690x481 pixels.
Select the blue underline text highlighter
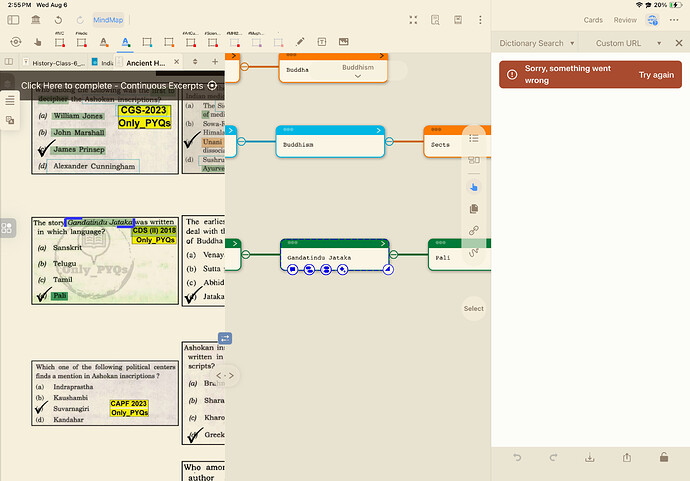(125, 41)
